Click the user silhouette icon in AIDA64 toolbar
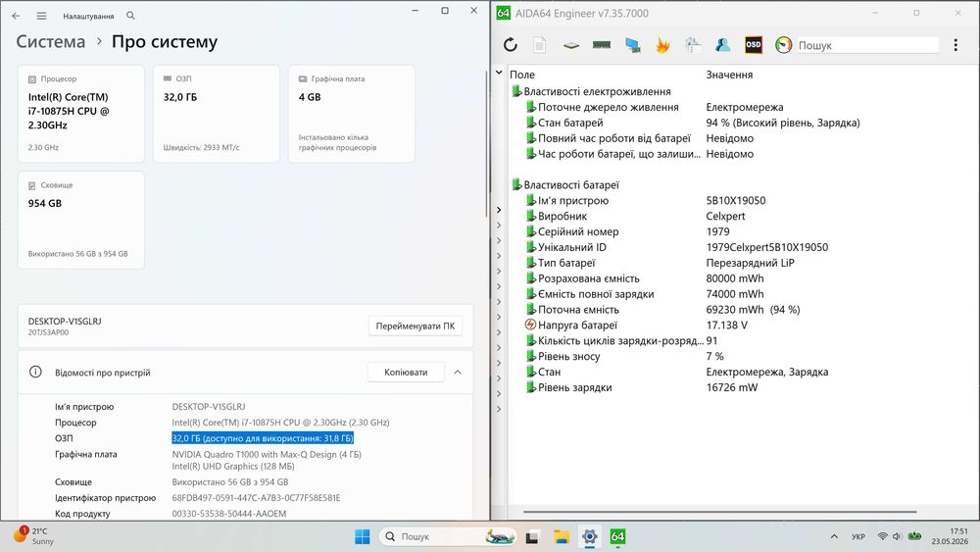The width and height of the screenshot is (980, 552). [723, 44]
